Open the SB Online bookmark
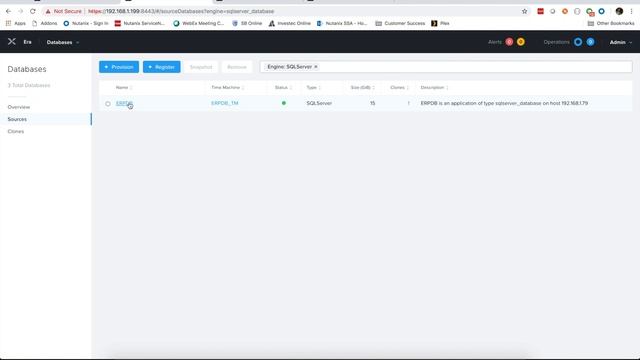 click(x=247, y=24)
